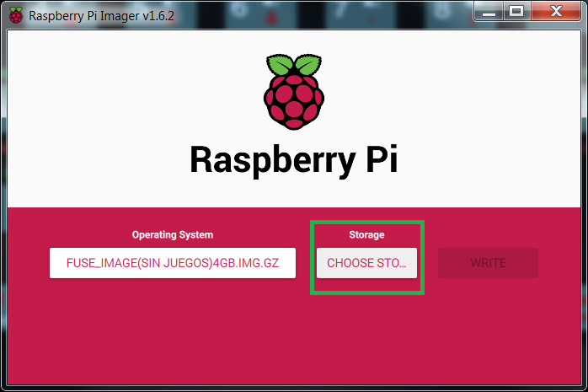The height and width of the screenshot is (392, 588).
Task: Open the Operating System selection button
Action: click(x=173, y=262)
